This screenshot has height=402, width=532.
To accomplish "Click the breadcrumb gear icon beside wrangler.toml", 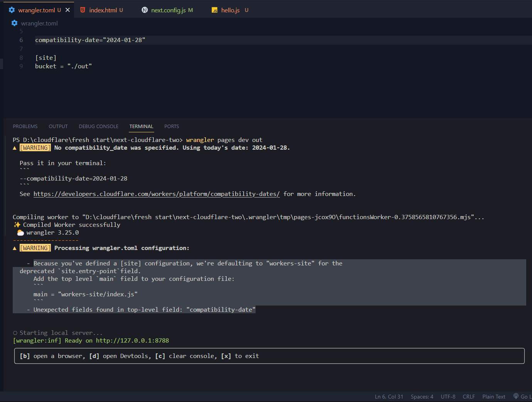I will tap(15, 23).
